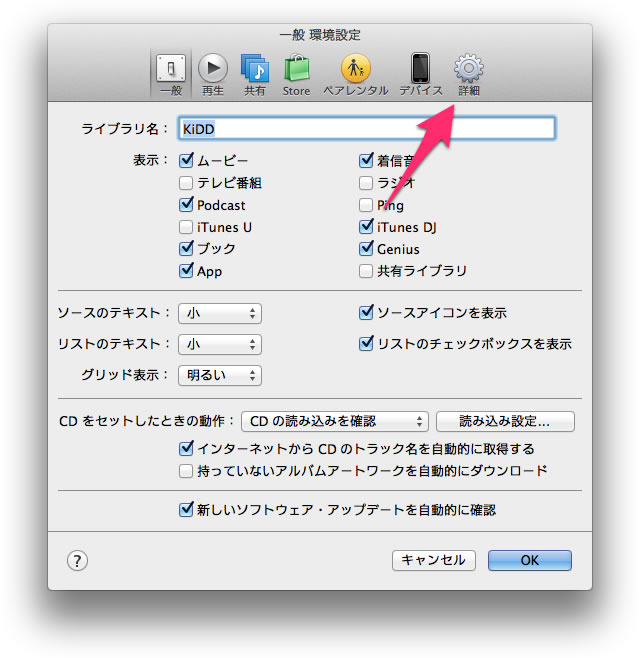Uncheck the iTunes DJ checkbox
The image size is (640, 658).
[366, 227]
